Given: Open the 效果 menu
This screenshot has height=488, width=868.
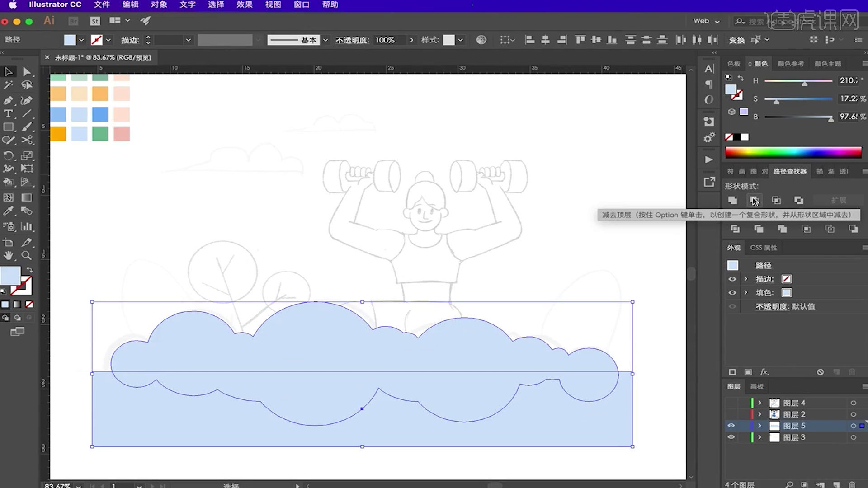Looking at the screenshot, I should (244, 5).
